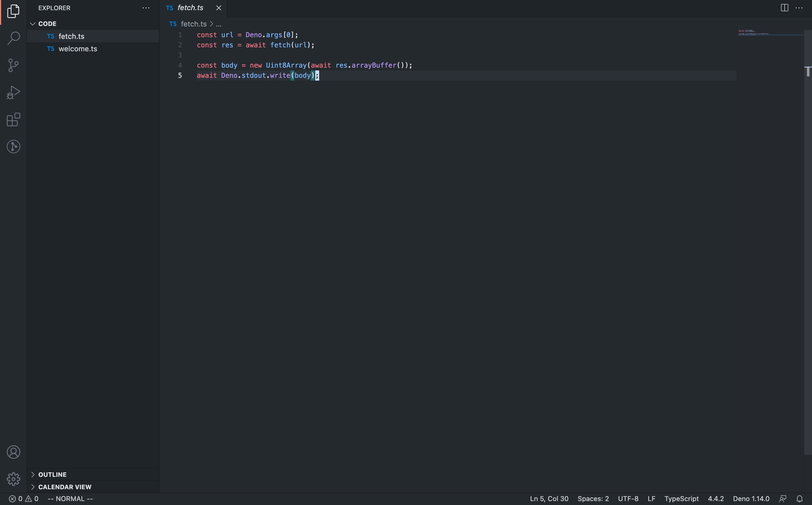Click the Spaces: 2 indentation setting
Image resolution: width=812 pixels, height=505 pixels.
coord(593,499)
